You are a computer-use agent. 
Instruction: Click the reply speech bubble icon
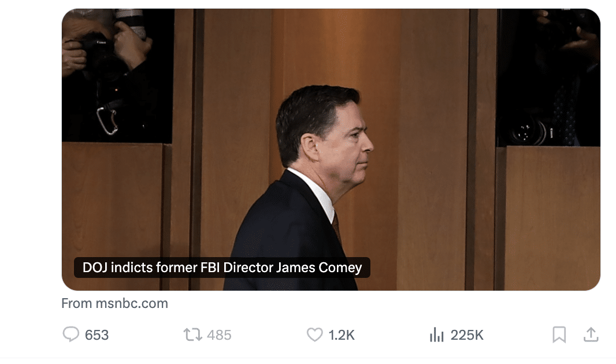click(70, 335)
